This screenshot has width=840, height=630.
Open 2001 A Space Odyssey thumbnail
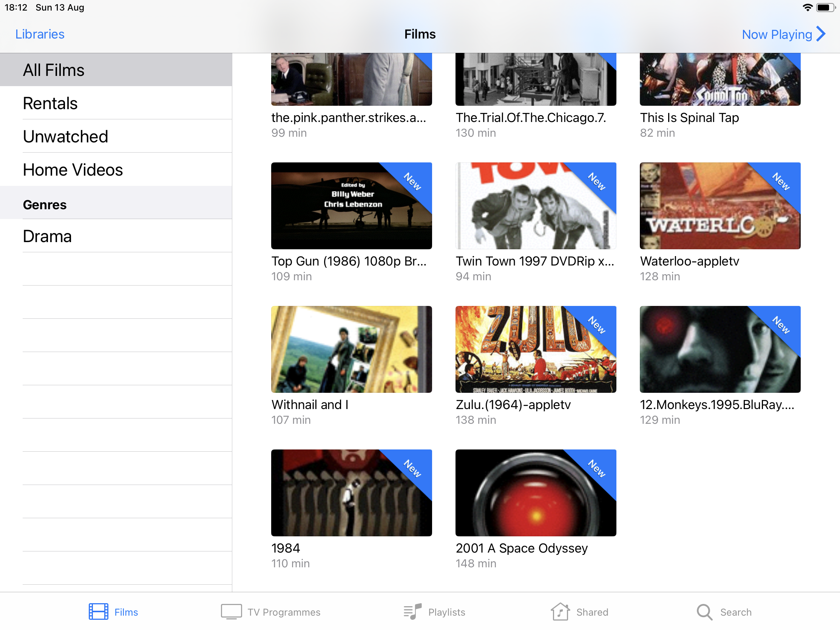pyautogui.click(x=536, y=493)
